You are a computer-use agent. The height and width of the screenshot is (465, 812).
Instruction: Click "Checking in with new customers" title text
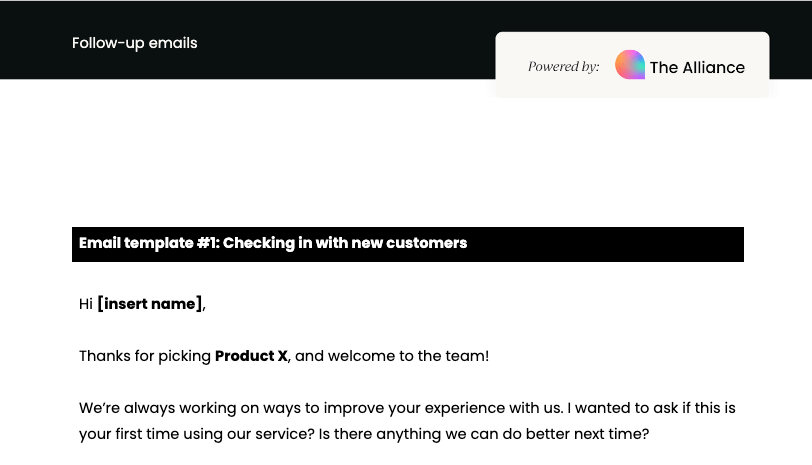(x=344, y=243)
